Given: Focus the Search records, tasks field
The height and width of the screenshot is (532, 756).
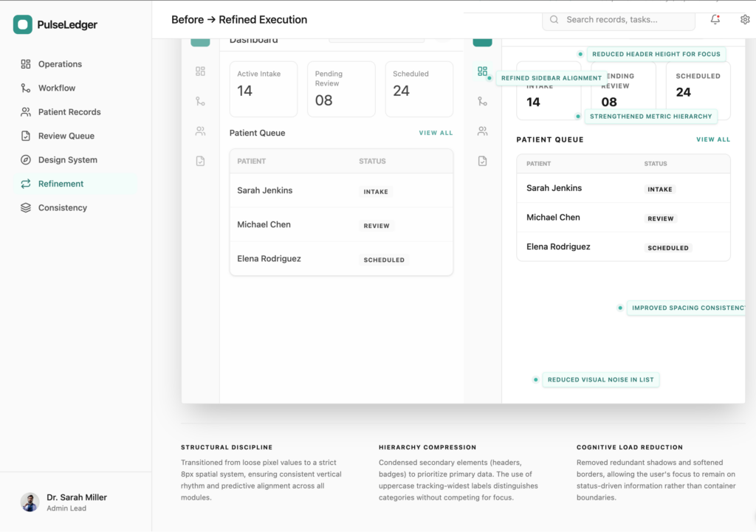Looking at the screenshot, I should pyautogui.click(x=619, y=20).
